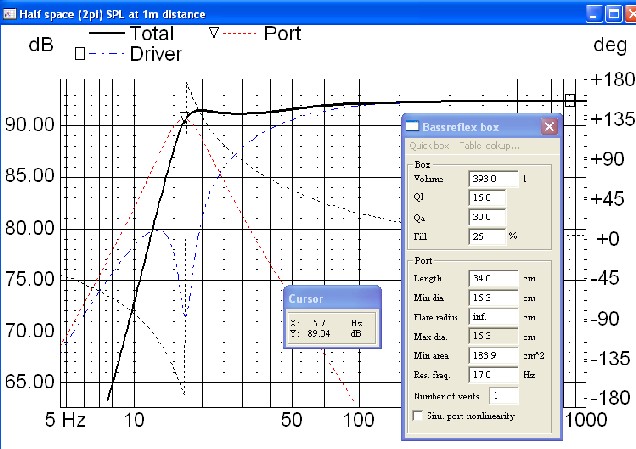Click the Qa input field
Image resolution: width=636 pixels, height=449 pixels.
coord(487,217)
